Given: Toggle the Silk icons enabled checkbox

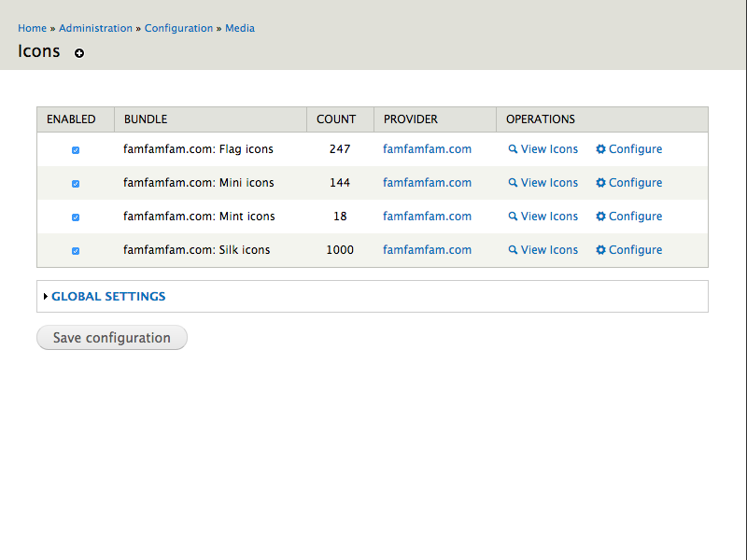Looking at the screenshot, I should pos(76,251).
